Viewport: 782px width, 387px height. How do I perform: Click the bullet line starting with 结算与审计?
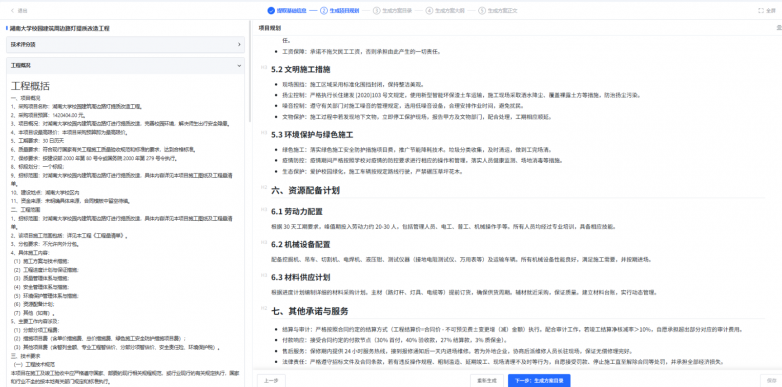point(512,329)
